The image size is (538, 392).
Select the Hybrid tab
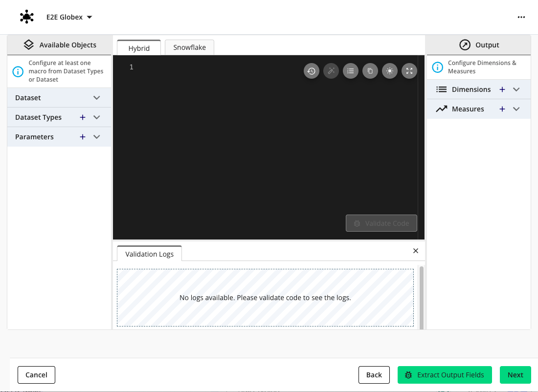click(139, 48)
